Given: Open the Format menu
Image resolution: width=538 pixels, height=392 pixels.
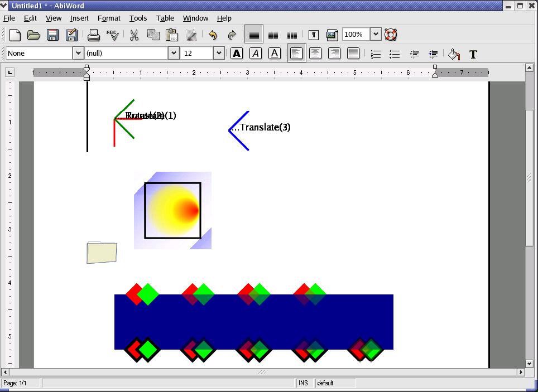Looking at the screenshot, I should click(109, 18).
